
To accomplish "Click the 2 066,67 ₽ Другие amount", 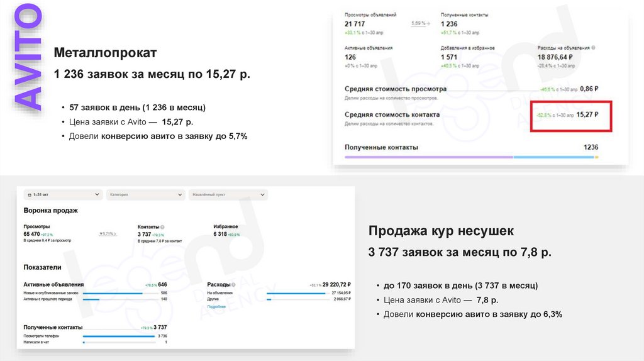I will [x=342, y=299].
